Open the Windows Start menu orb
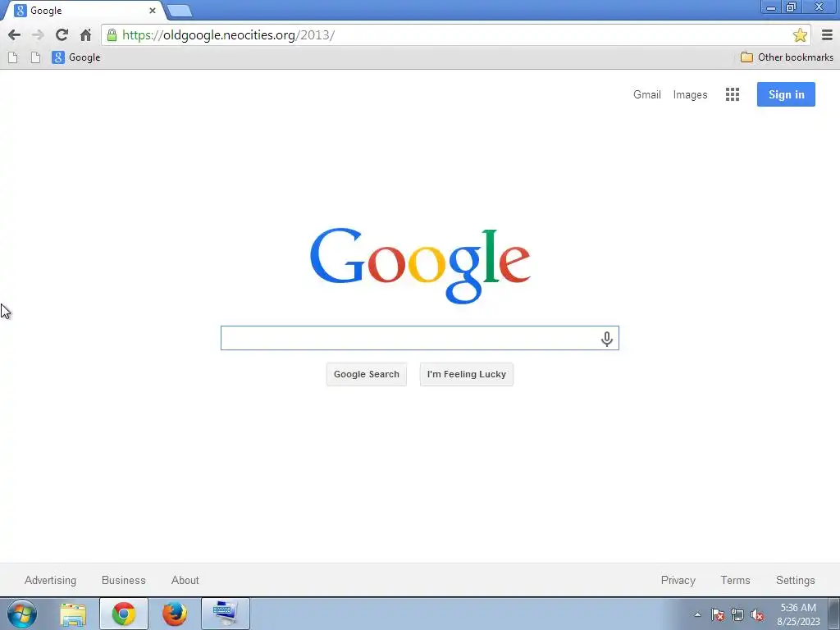This screenshot has width=840, height=630. pos(22,614)
